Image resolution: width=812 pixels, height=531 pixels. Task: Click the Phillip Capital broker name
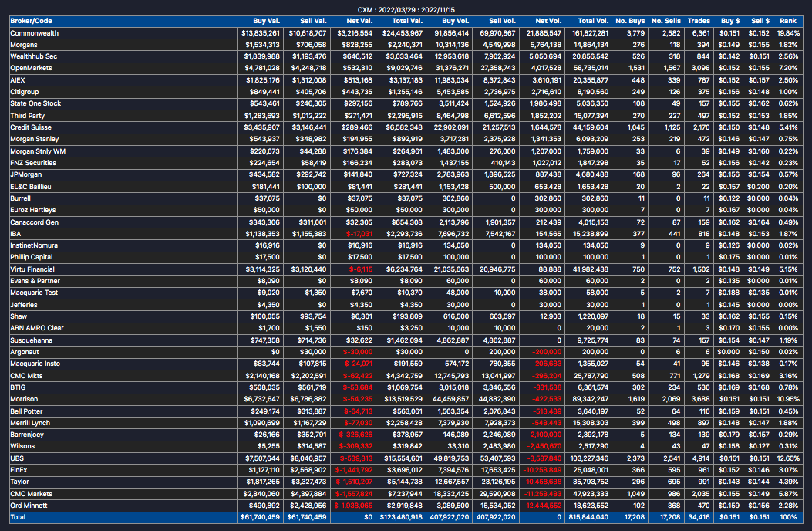pos(31,257)
